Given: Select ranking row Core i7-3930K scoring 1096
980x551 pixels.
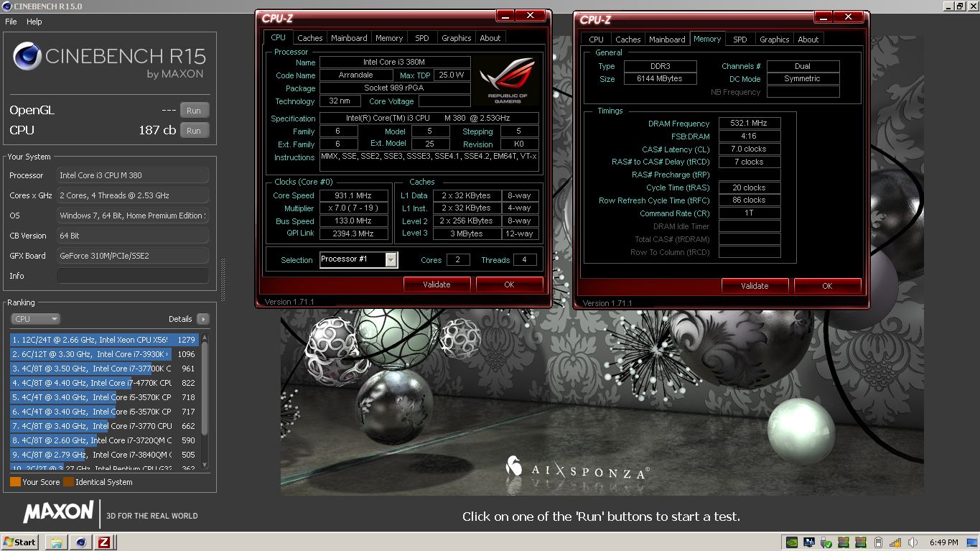Looking at the screenshot, I should click(104, 354).
